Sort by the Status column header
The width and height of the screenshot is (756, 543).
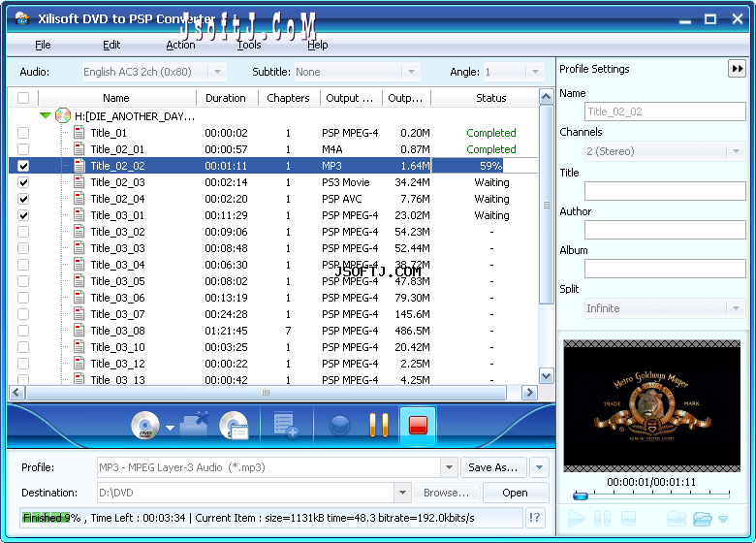point(490,98)
